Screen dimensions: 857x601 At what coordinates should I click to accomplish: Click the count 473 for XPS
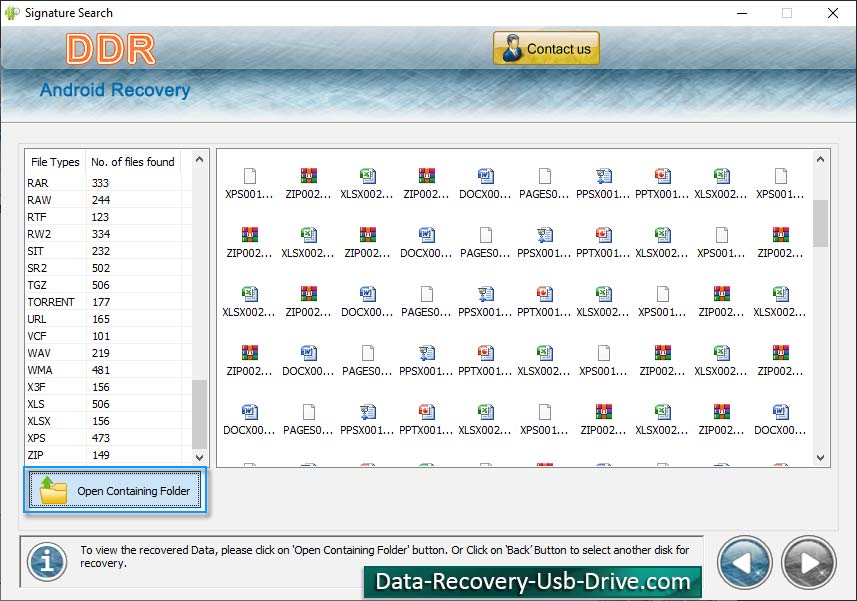tap(101, 438)
